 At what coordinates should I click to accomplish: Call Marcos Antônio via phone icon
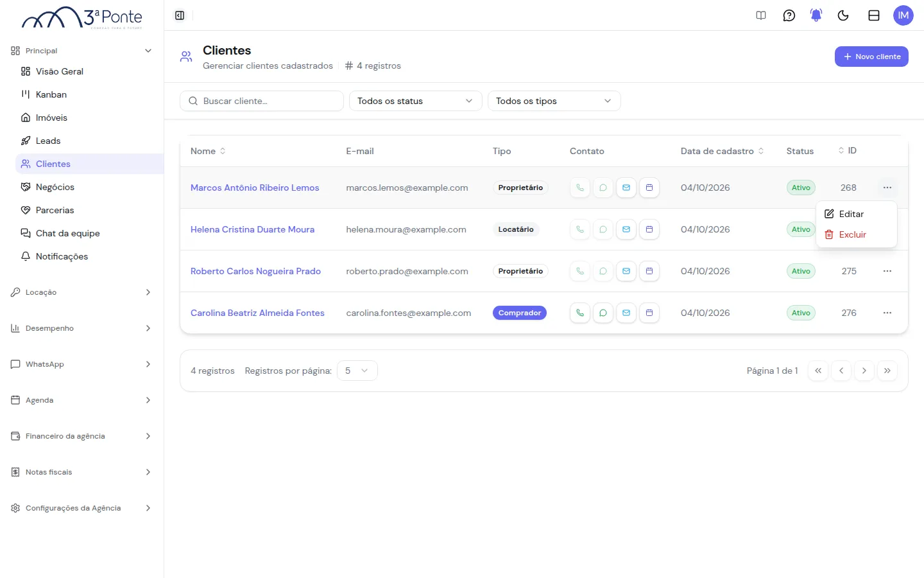(x=580, y=188)
